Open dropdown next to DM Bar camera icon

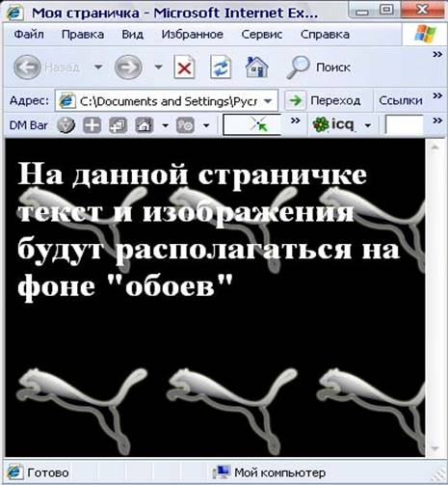coord(206,125)
